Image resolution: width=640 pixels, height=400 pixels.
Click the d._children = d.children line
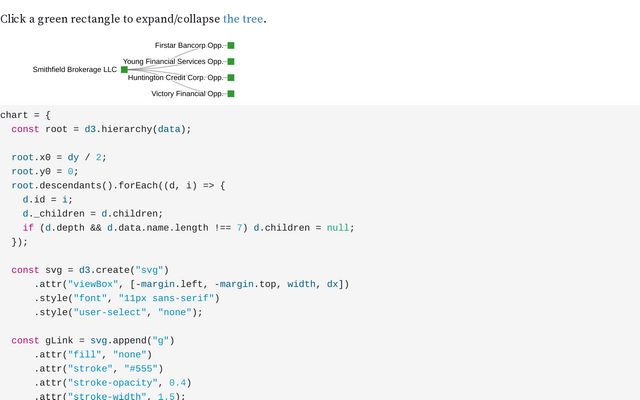pyautogui.click(x=92, y=213)
